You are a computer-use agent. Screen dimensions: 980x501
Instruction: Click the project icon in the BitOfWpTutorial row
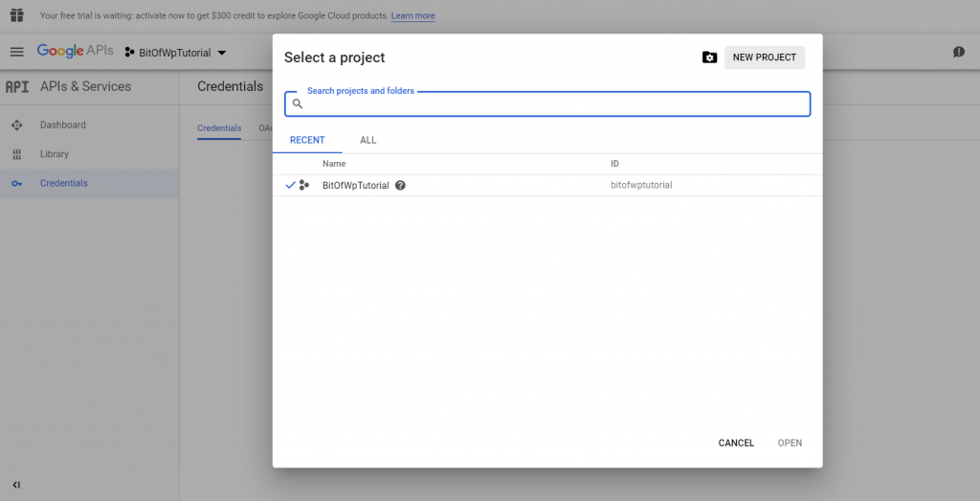[304, 185]
